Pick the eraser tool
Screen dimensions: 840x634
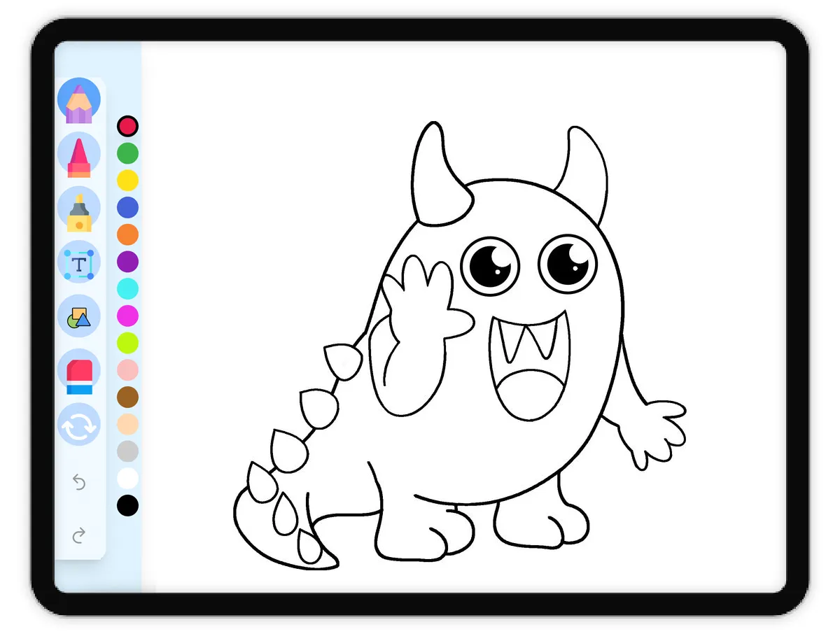79,371
